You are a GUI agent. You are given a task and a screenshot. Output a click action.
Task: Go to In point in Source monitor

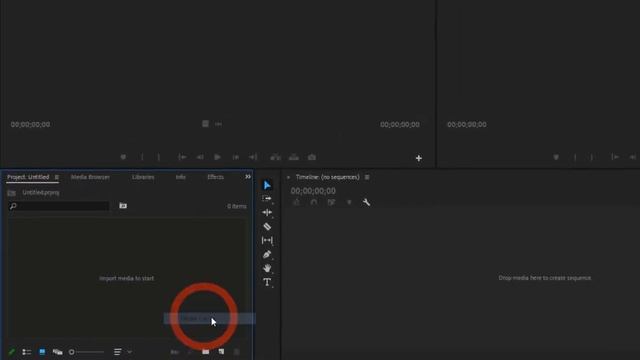182,157
